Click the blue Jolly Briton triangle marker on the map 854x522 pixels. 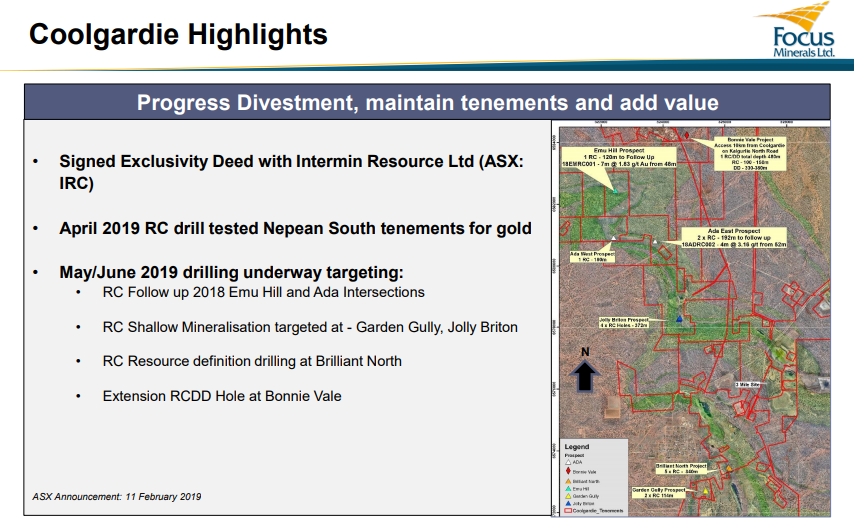click(x=679, y=319)
